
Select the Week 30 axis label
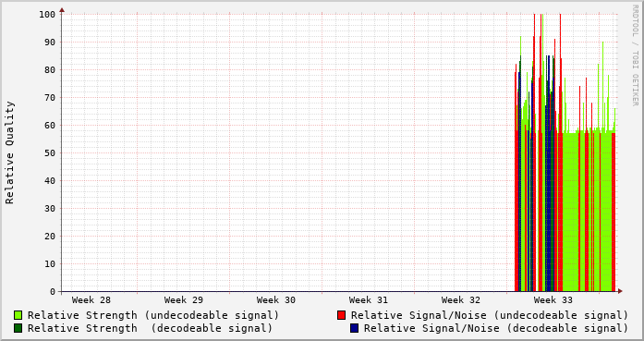[276, 300]
